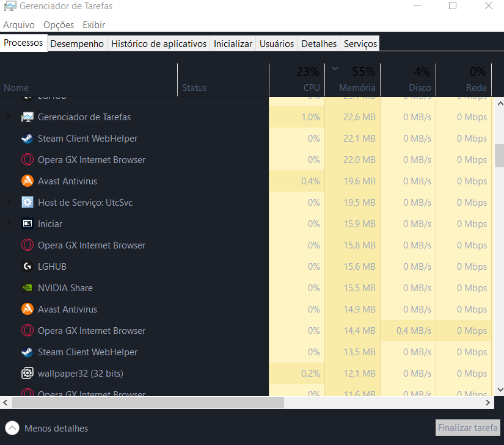Click the NVIDIA Share icon
Screen dimensions: 504x445
point(27,288)
